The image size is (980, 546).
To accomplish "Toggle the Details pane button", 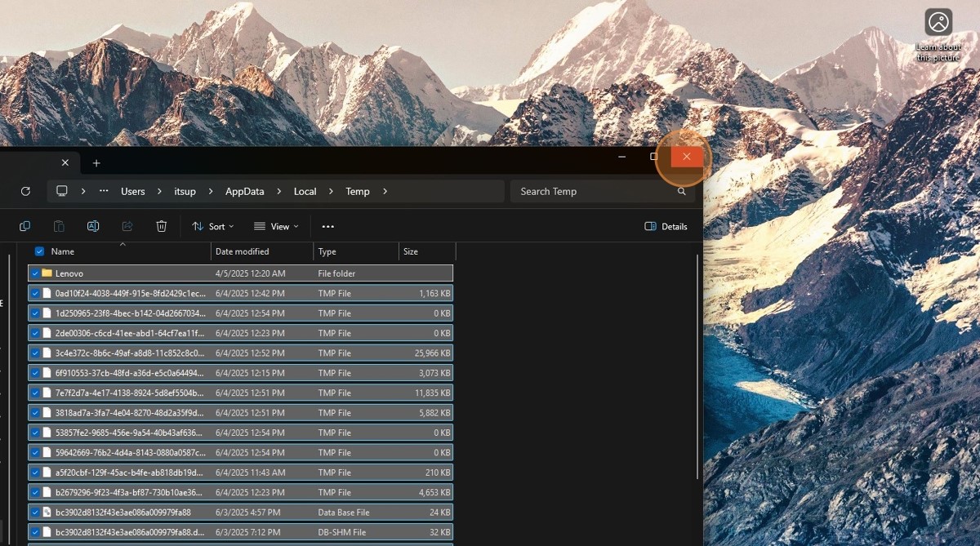I will click(x=666, y=226).
